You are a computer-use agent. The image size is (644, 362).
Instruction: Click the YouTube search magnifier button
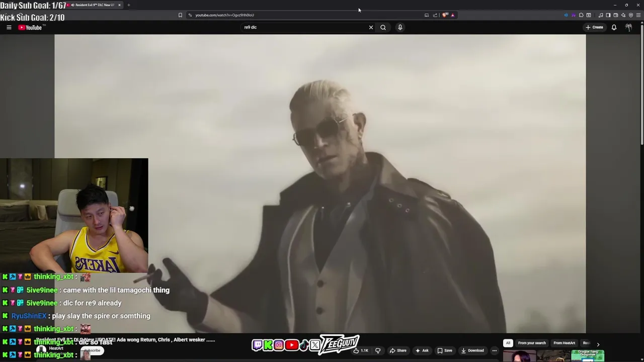383,27
